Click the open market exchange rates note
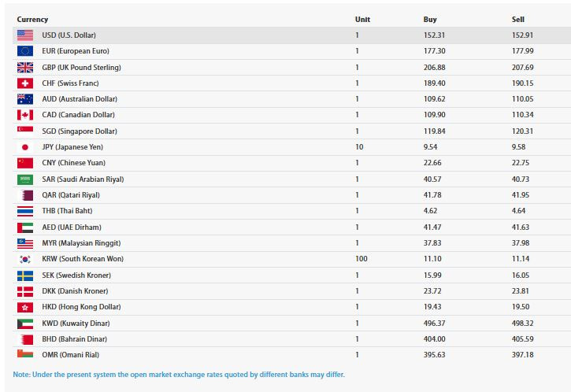This screenshot has width=571, height=392. (x=179, y=375)
